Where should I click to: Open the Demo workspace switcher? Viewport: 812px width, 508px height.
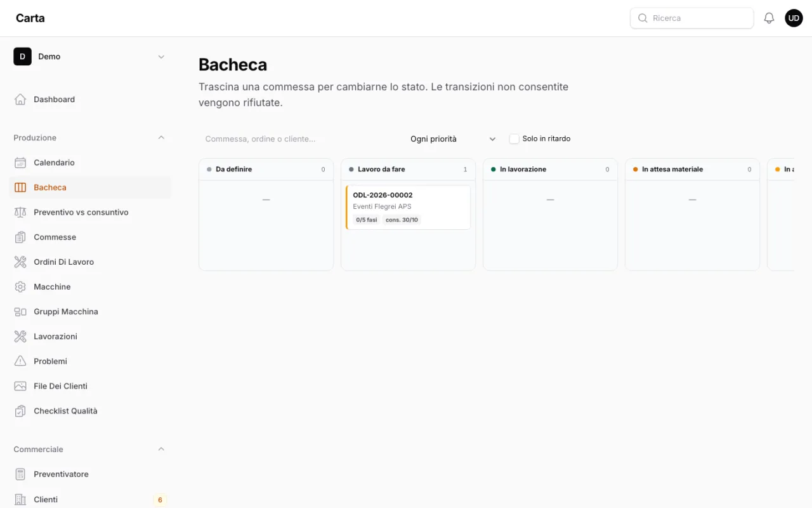tap(89, 57)
